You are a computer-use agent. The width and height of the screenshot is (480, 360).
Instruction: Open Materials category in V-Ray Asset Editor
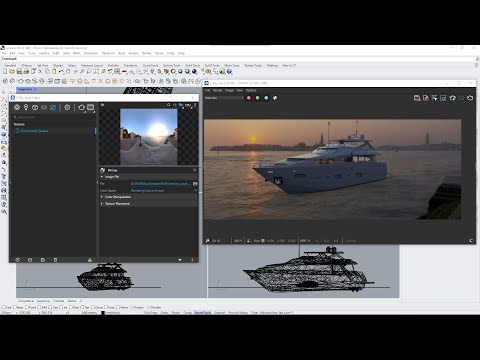[x=17, y=107]
